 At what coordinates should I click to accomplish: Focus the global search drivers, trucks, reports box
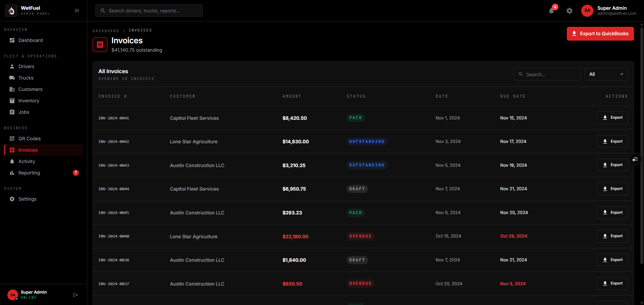click(x=149, y=11)
